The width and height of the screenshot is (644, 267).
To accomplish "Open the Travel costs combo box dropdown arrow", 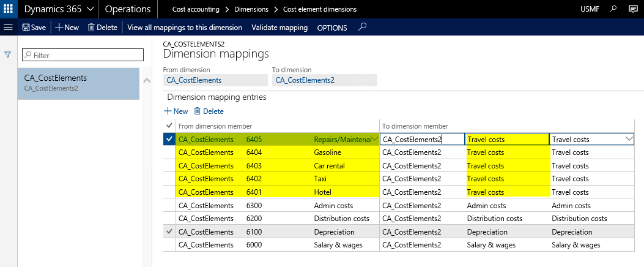I will pos(629,139).
